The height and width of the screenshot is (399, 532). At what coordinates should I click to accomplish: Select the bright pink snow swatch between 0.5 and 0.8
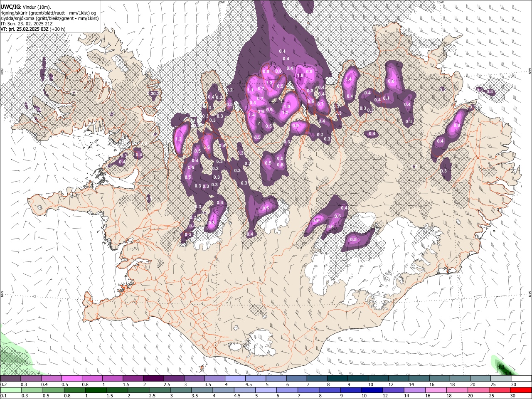72,379
